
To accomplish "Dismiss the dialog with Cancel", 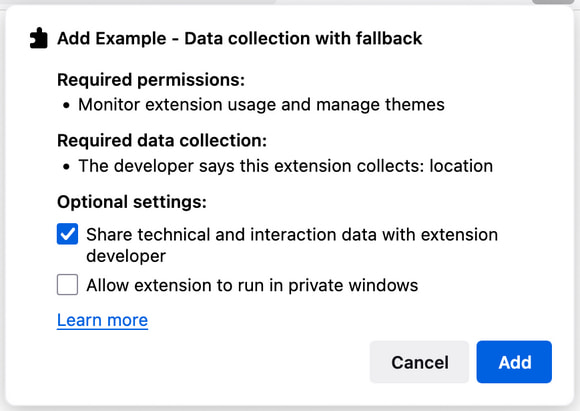I will tap(419, 362).
